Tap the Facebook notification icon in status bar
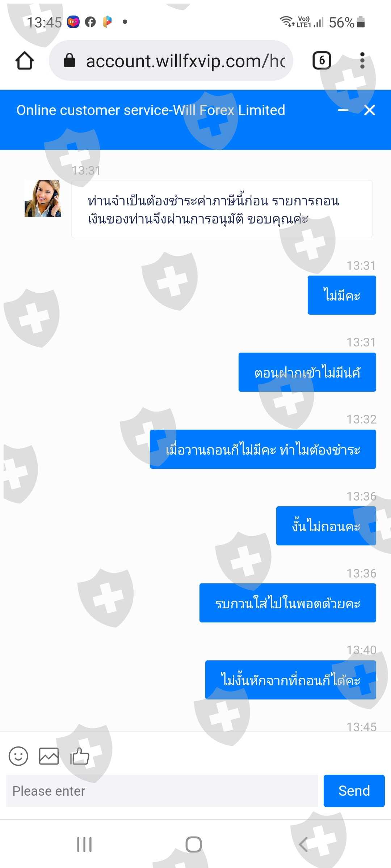Image resolution: width=391 pixels, height=868 pixels. (90, 22)
